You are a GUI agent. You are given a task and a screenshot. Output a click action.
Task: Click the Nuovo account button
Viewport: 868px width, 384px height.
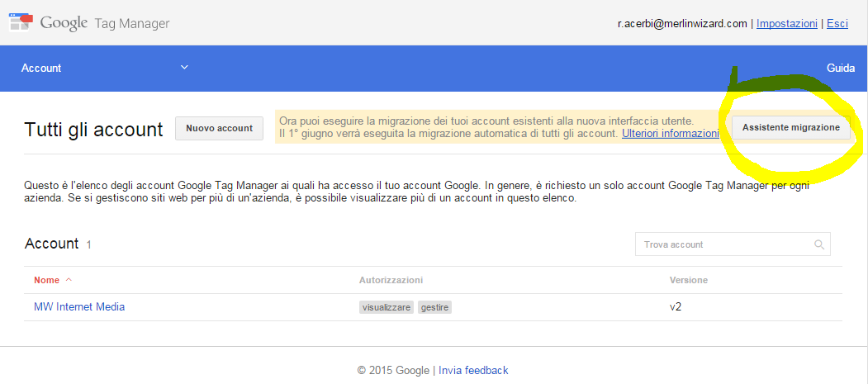click(219, 128)
